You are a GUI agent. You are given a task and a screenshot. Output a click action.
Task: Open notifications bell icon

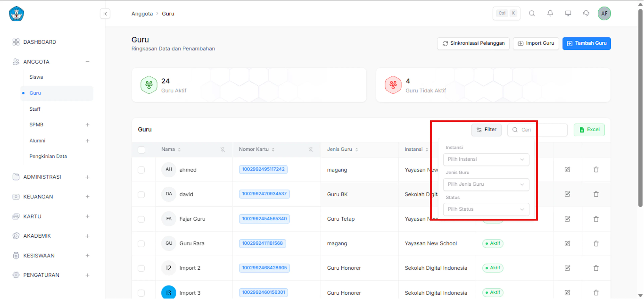tap(550, 13)
